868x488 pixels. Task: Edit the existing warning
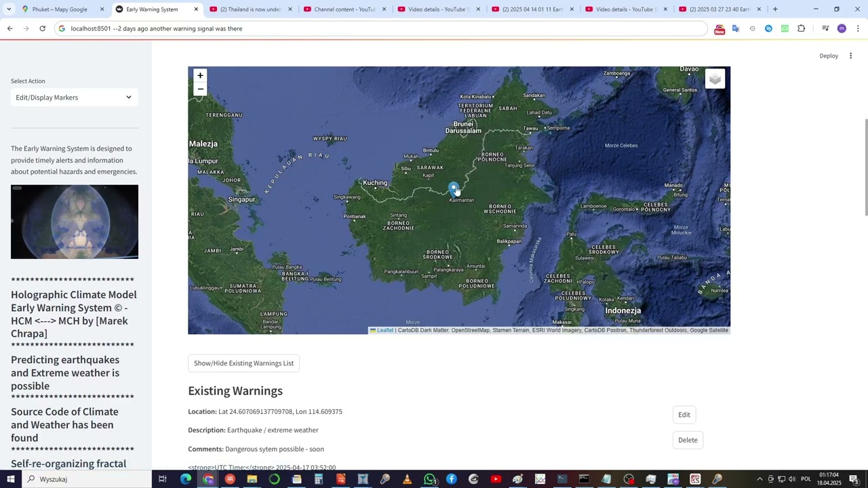click(684, 415)
